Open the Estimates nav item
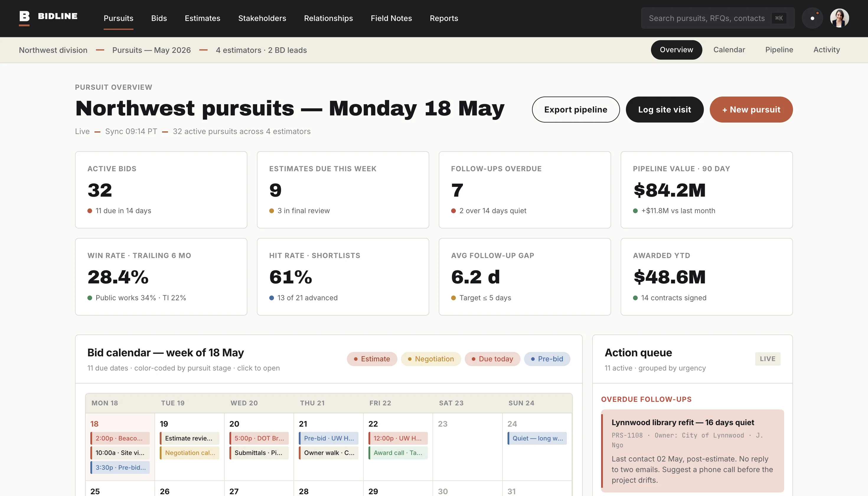Screen dimensions: 868x496 point(202,18)
